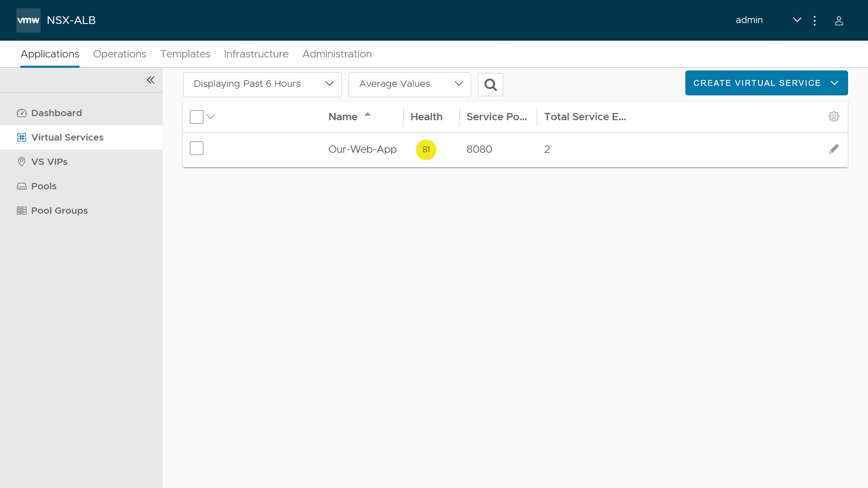
Task: Check the select-all header checkbox
Action: 197,117
